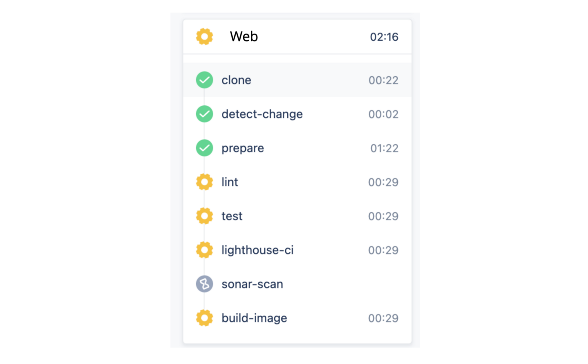Click green checkmark icon for detect-change step

[205, 114]
